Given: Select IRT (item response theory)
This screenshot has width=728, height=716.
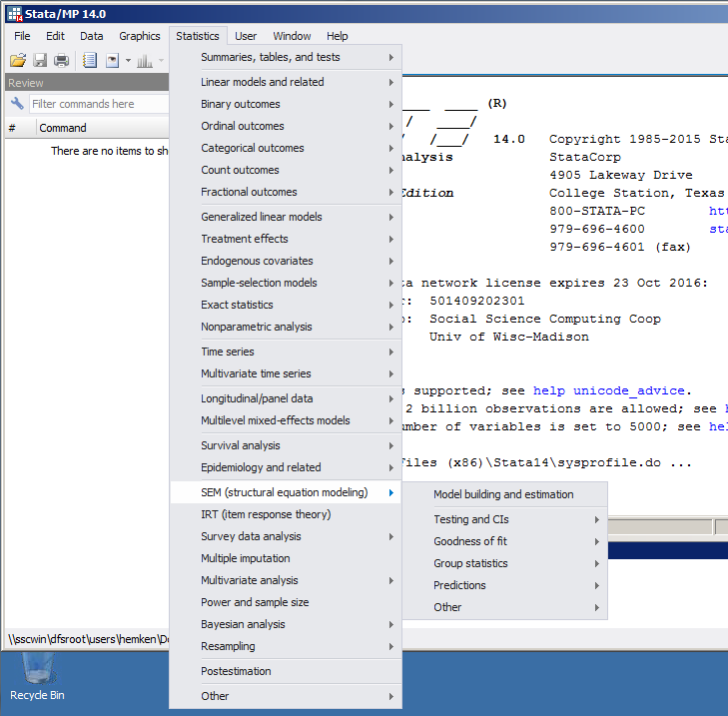Looking at the screenshot, I should 266,514.
